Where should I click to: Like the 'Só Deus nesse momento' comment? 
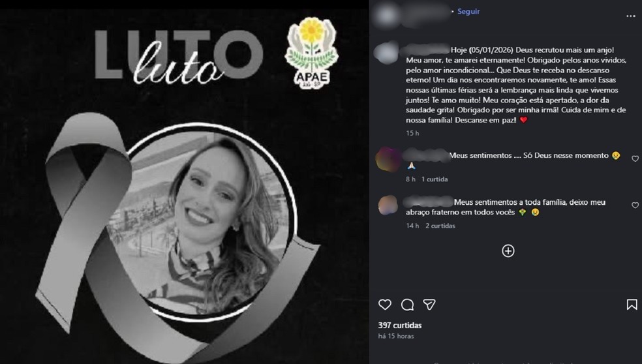635,159
